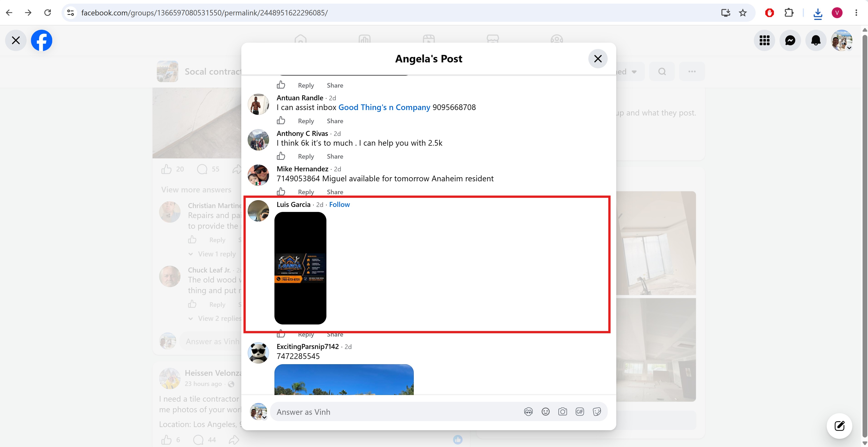Screen dimensions: 868x447
Task: Attach a photo to comment
Action: 562,412
